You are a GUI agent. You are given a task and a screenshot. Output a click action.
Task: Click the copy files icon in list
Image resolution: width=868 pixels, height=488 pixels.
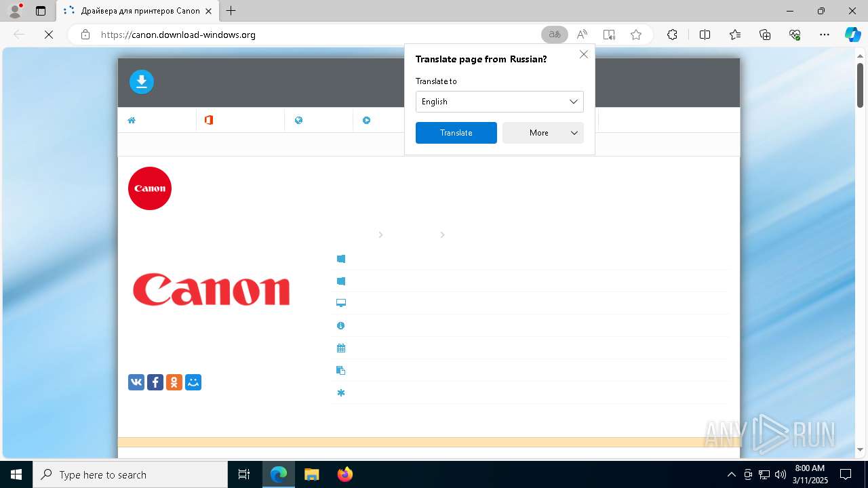341,370
